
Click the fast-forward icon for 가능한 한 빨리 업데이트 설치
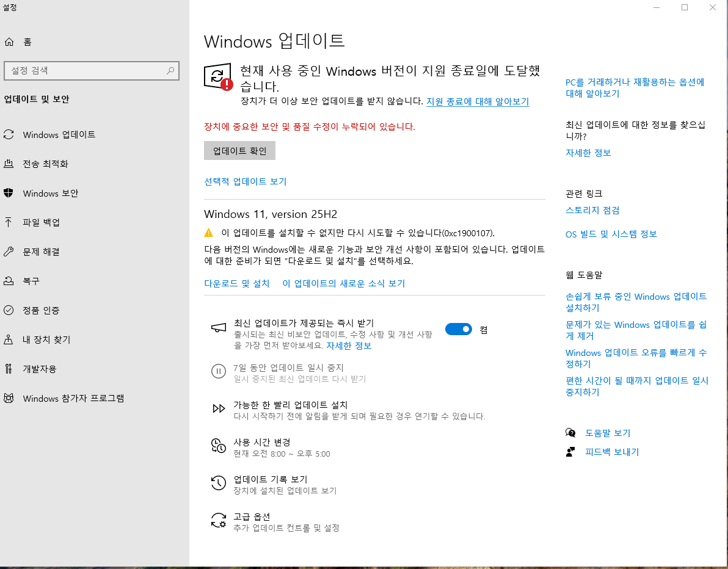[x=219, y=408]
